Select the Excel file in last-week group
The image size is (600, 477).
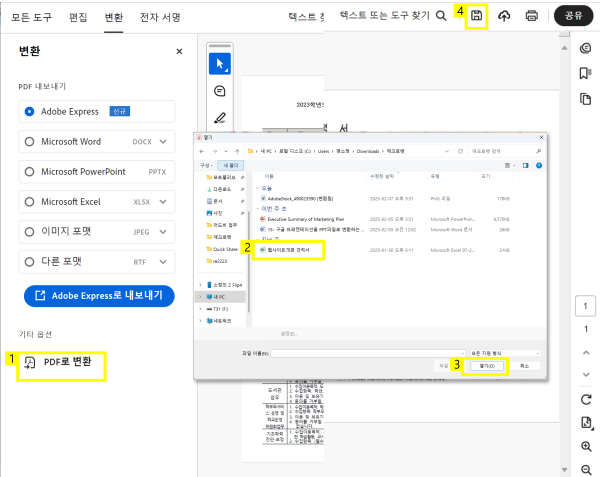click(x=289, y=250)
